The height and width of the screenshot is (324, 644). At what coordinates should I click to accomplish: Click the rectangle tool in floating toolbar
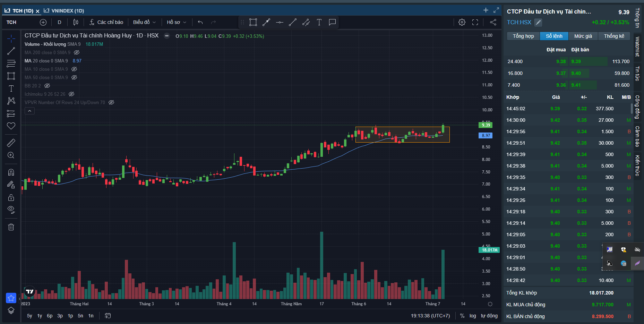pyautogui.click(x=253, y=22)
